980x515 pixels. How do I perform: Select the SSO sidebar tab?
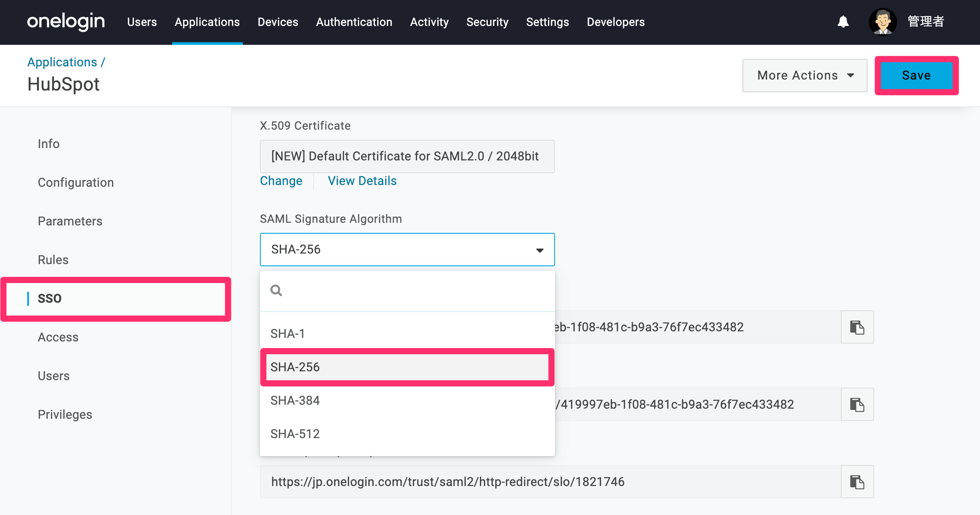point(116,299)
